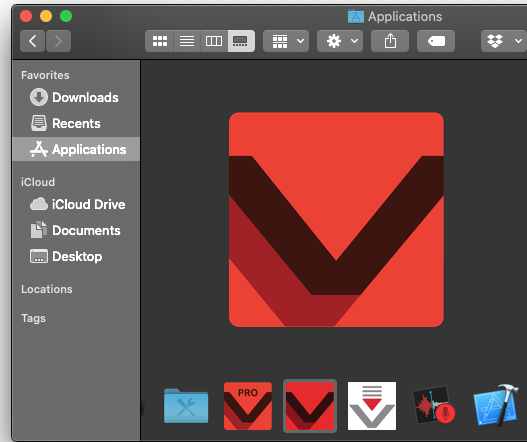This screenshot has width=527, height=442.
Task: Click the Locations section header
Action: tap(47, 289)
